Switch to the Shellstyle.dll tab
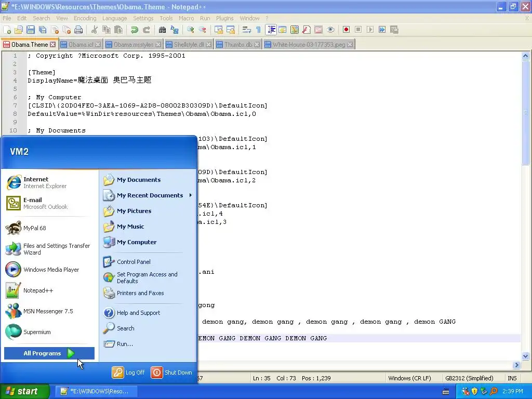The width and height of the screenshot is (532, 399). pyautogui.click(x=189, y=45)
